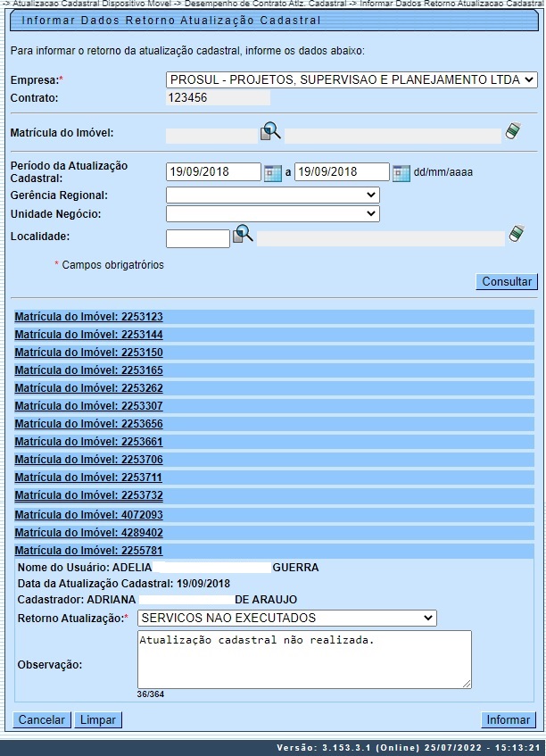This screenshot has height=756, width=546.
Task: Click the 36/364 character counter
Action: click(151, 694)
